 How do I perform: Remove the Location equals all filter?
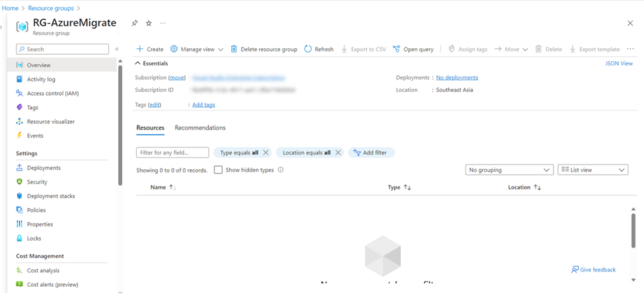tap(338, 153)
